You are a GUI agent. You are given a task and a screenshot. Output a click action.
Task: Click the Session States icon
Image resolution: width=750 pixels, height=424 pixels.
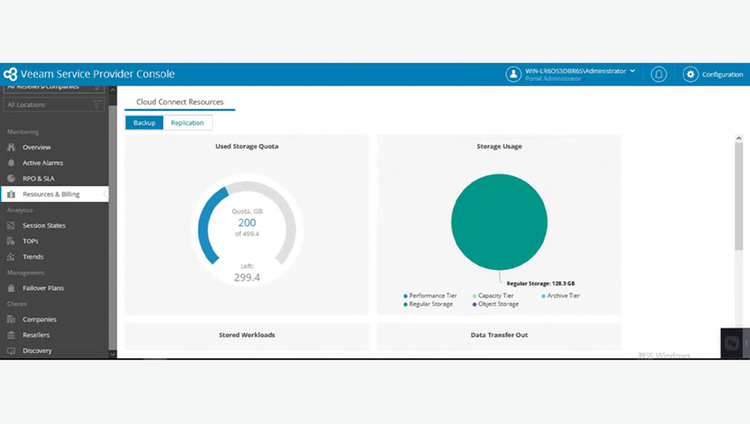tap(11, 225)
